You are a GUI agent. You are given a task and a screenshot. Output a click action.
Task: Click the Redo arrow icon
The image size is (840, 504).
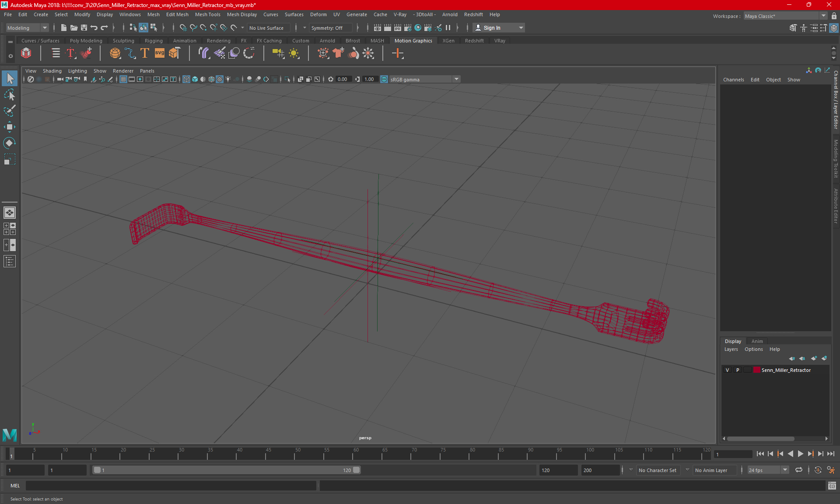click(104, 28)
